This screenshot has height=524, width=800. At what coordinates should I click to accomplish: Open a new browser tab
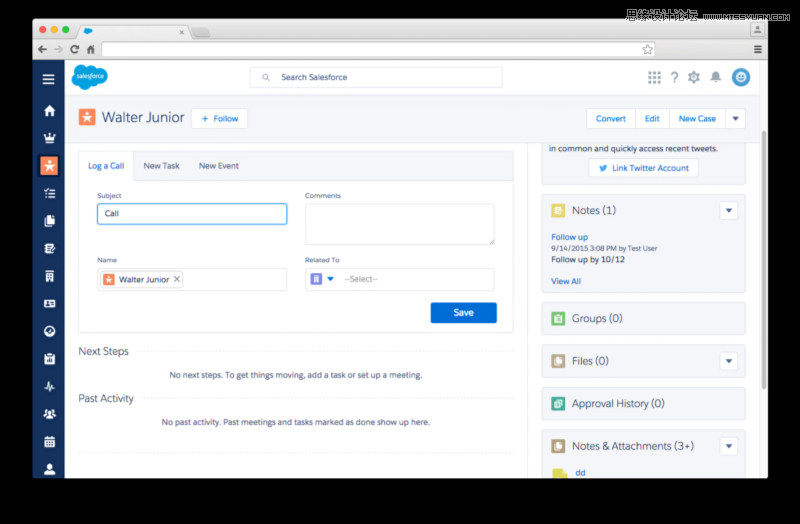point(201,33)
